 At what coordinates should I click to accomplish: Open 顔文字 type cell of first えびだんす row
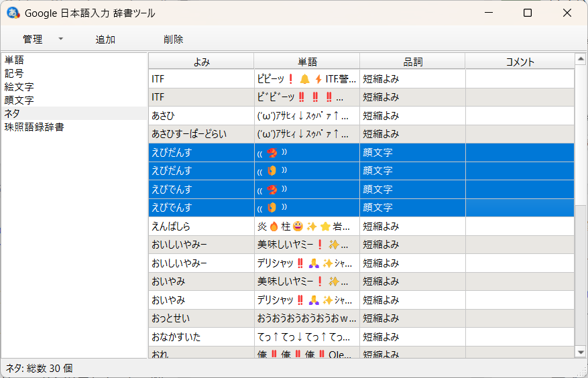[x=412, y=153]
